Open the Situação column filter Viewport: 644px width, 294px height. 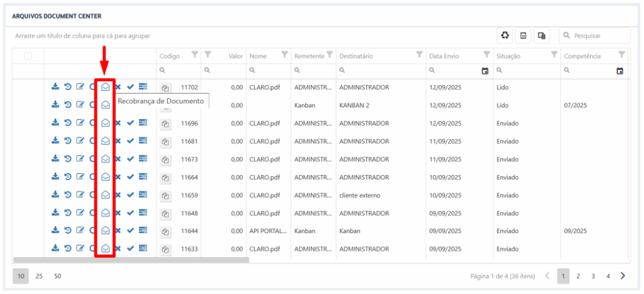coord(554,54)
